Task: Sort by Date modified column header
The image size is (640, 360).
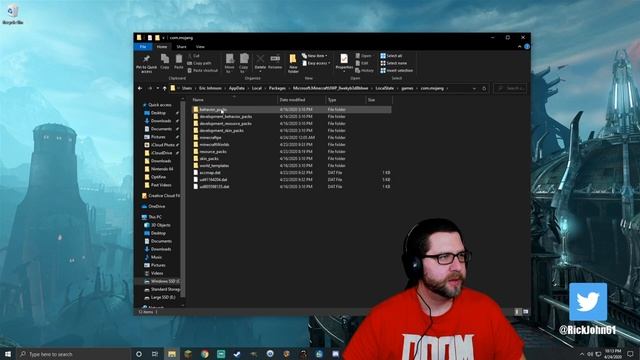Action: coord(302,100)
